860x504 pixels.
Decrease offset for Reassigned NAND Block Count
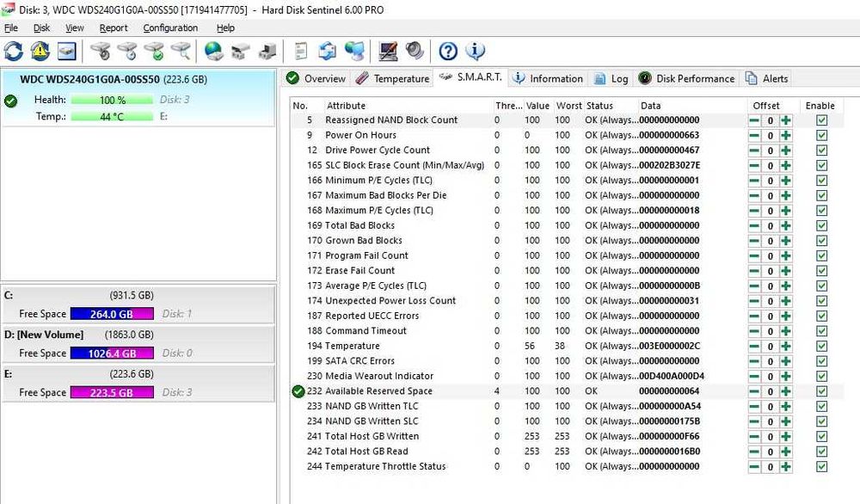pos(755,120)
